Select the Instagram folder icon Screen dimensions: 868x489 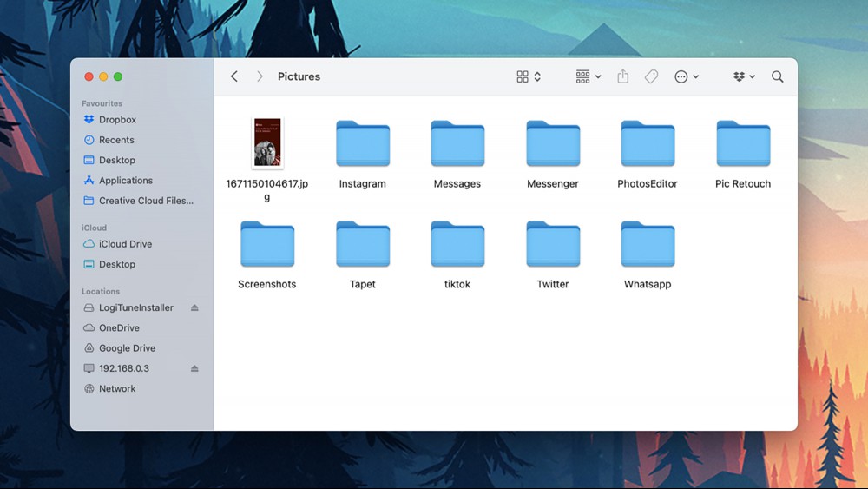point(363,143)
